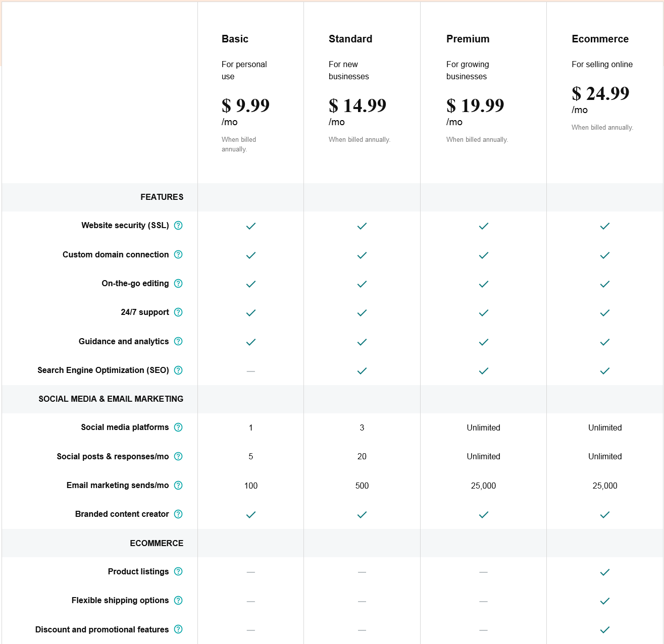Expand the FEATURES section header

(162, 197)
